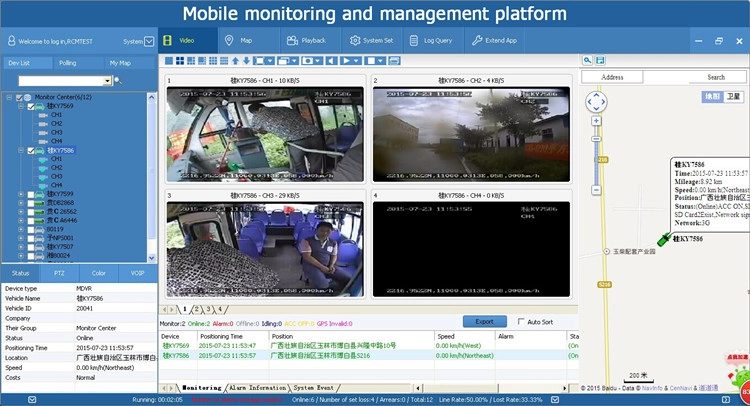This screenshot has width=750, height=406.
Task: Click the down arrow toolbar icon
Action: click(246, 61)
